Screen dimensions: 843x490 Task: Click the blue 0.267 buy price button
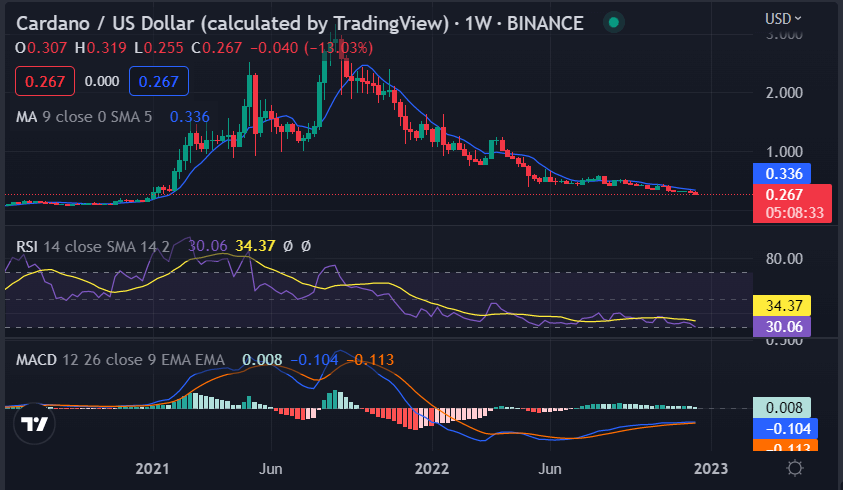tap(159, 81)
